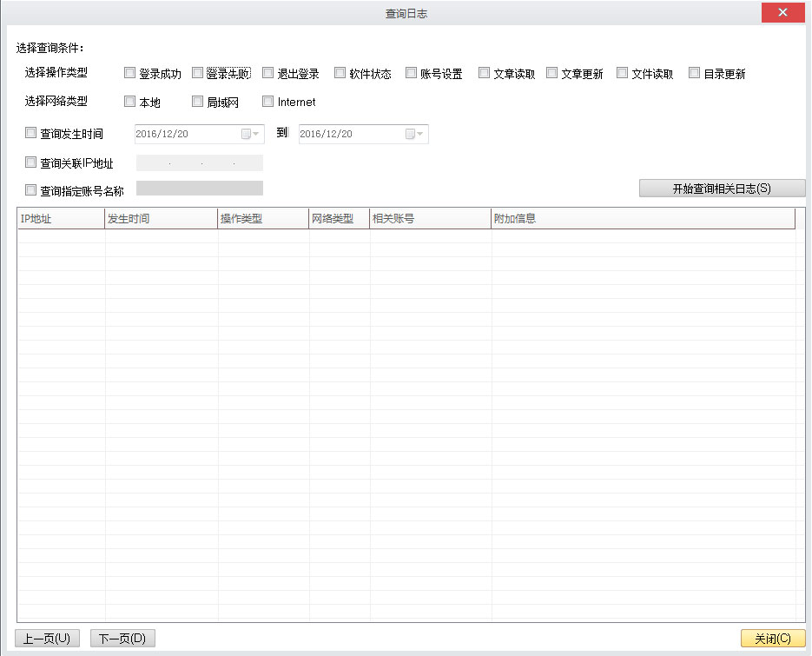The width and height of the screenshot is (812, 656).
Task: Tick the 退出登录 checkbox
Action: 268,74
